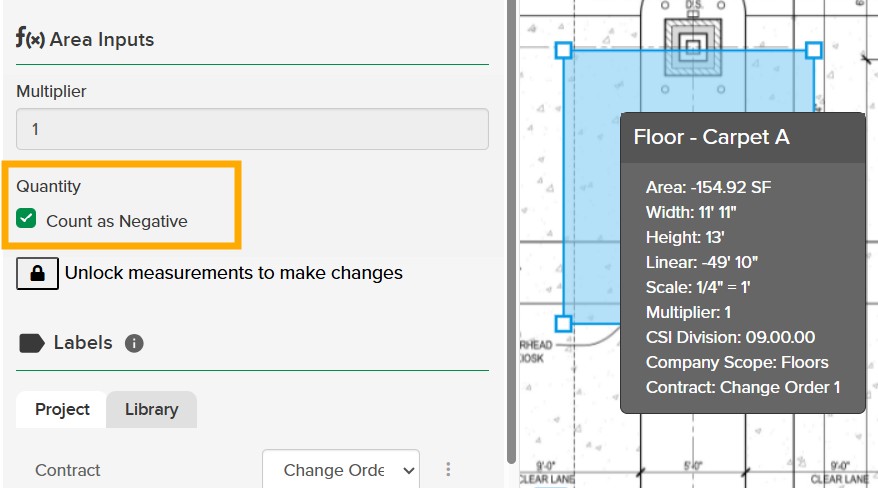Click the Unlock measurements to make changes text
Screen dimensions: 878x488
click(233, 273)
